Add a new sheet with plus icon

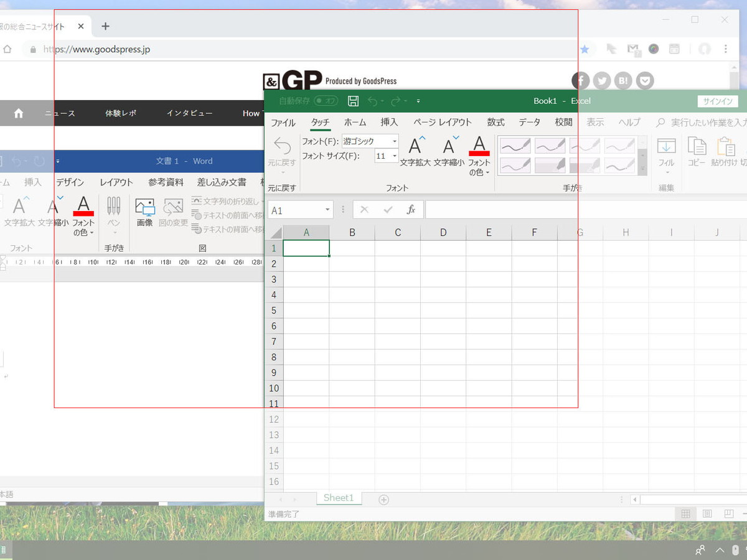(x=384, y=499)
